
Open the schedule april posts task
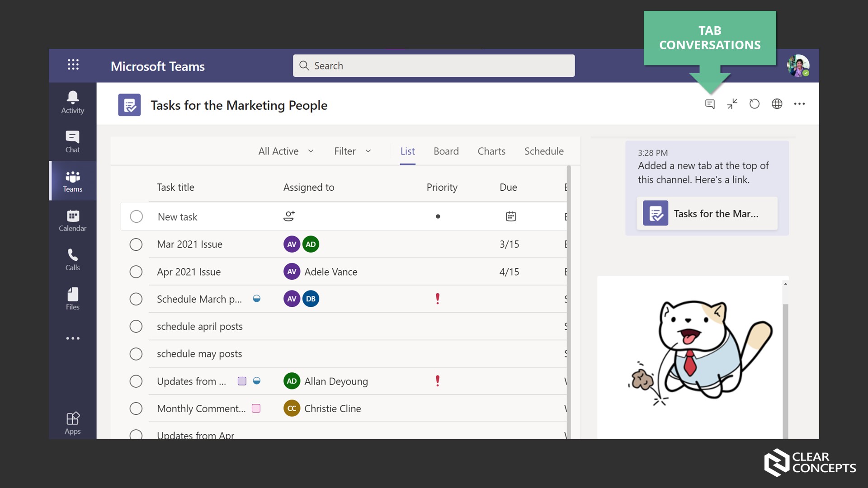click(200, 327)
